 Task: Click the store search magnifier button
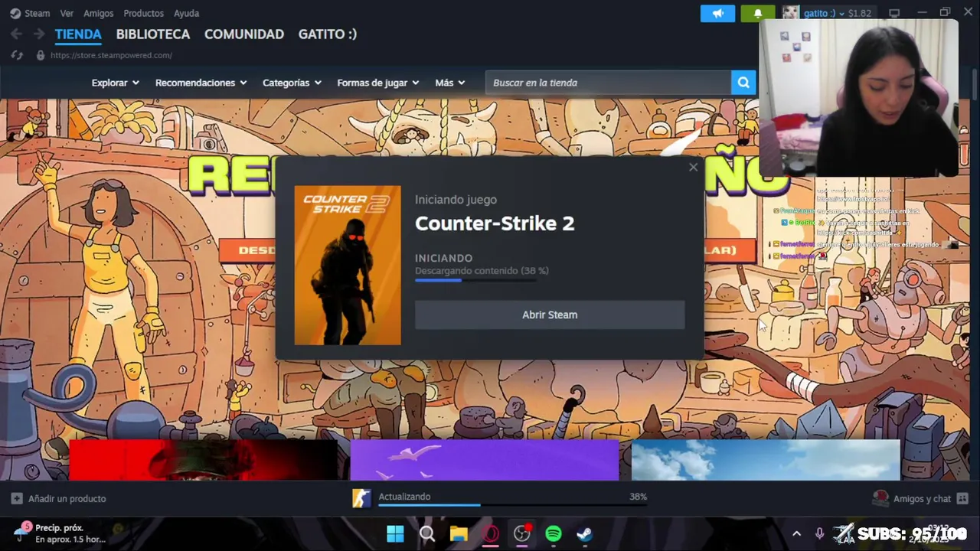click(743, 83)
